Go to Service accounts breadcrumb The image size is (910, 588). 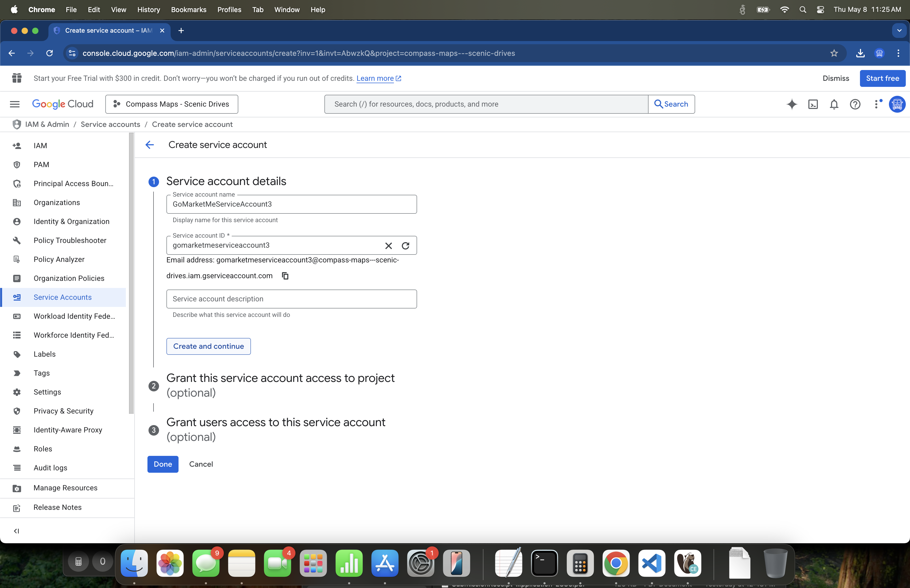(110, 124)
